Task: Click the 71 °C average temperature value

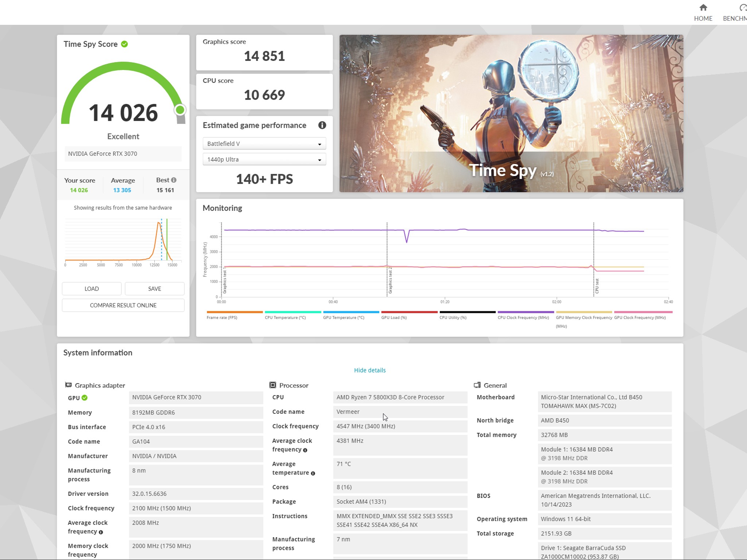Action: click(x=400, y=468)
